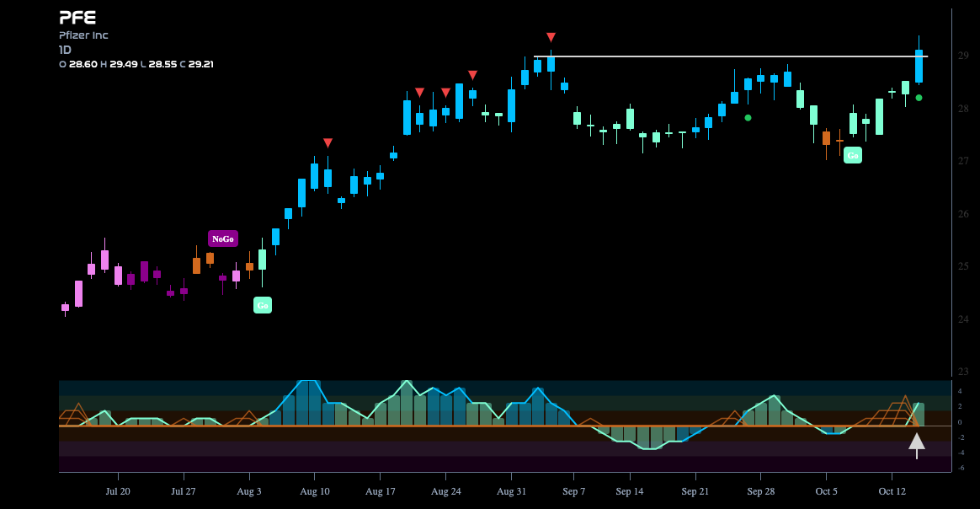Click the 23 price axis label
Image resolution: width=980 pixels, height=509 pixels.
[963, 372]
